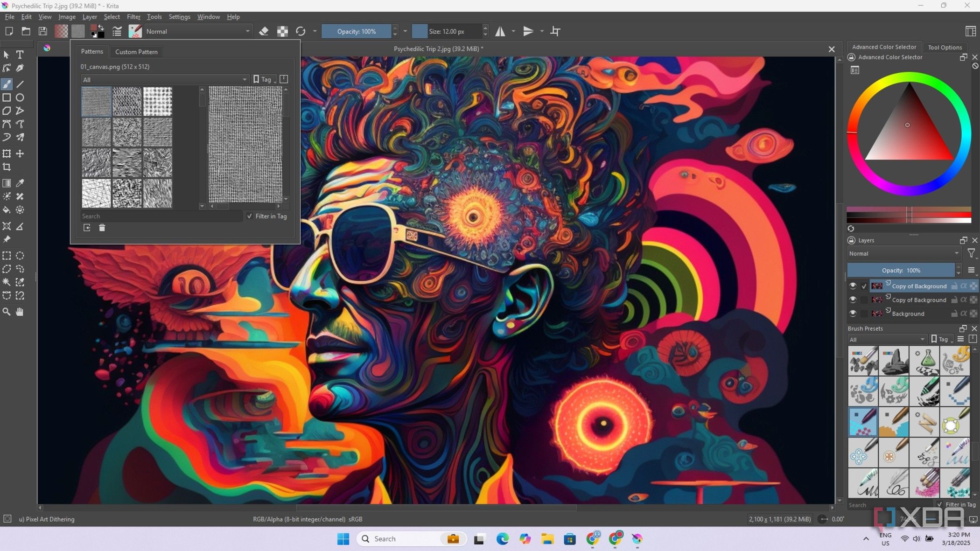Screen dimensions: 980x551
Task: Select the Zoom tool
Action: (x=7, y=312)
